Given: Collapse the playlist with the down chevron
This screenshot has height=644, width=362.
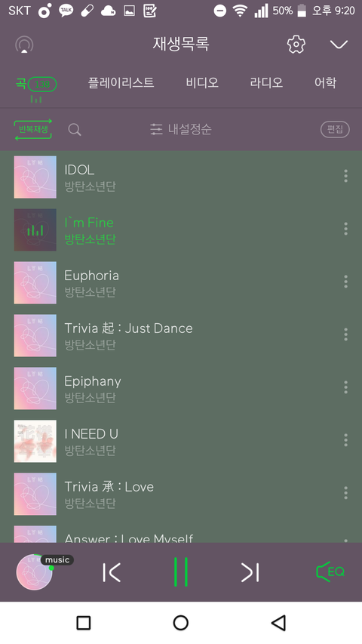Looking at the screenshot, I should 339,44.
